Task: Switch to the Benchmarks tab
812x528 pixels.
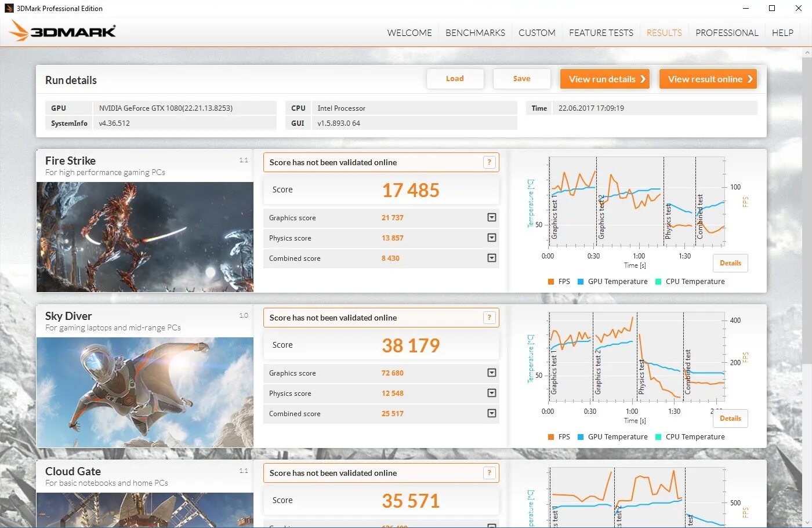Action: pyautogui.click(x=475, y=33)
